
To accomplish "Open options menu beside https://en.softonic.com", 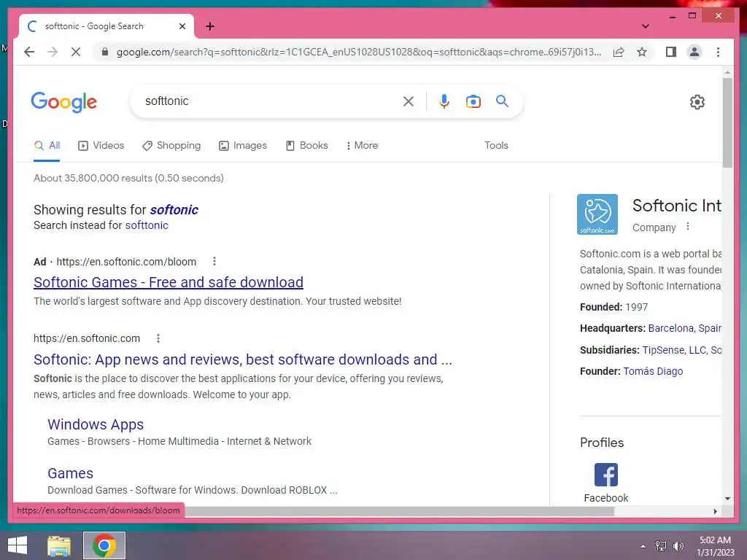I will pos(158,338).
